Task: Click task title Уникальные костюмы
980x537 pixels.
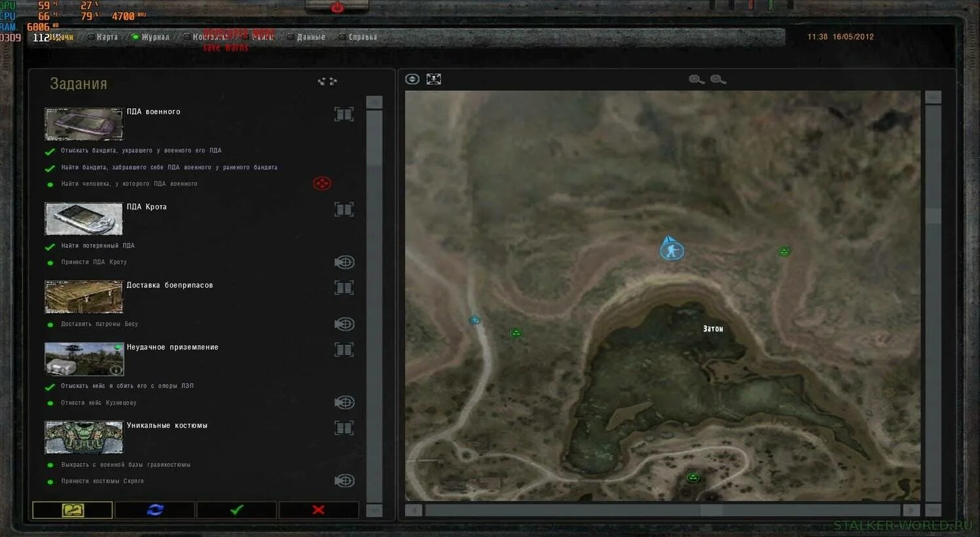Action: (x=167, y=425)
